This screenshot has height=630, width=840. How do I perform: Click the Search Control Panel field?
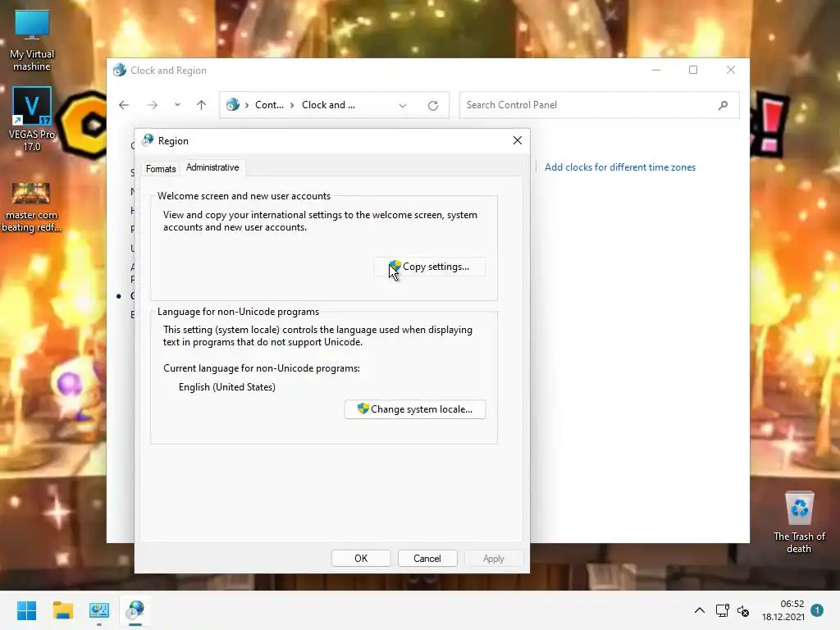[599, 105]
